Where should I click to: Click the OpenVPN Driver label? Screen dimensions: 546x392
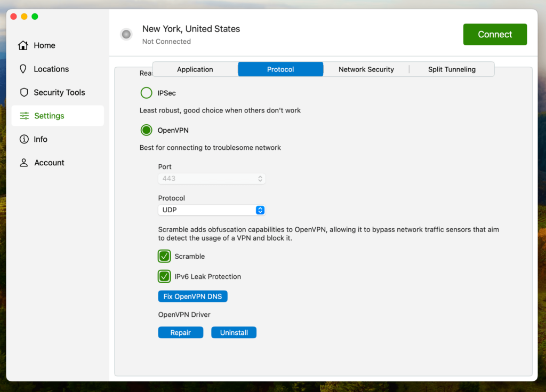coord(184,315)
